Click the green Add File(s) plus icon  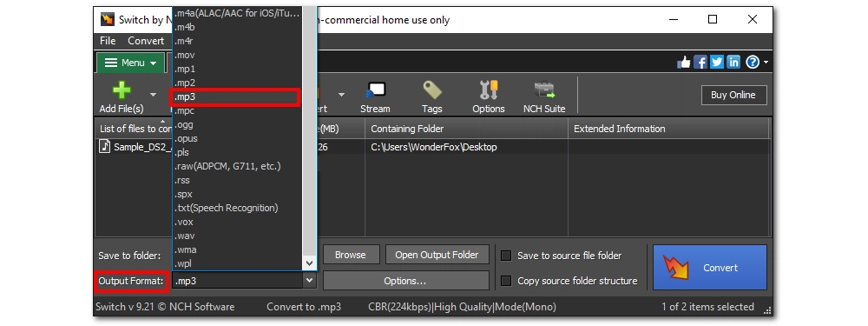click(x=122, y=90)
